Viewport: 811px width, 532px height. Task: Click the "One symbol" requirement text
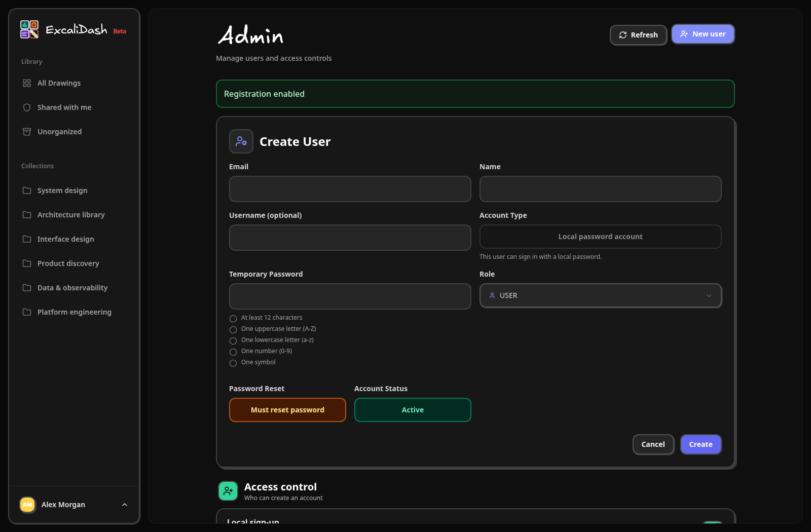tap(259, 362)
